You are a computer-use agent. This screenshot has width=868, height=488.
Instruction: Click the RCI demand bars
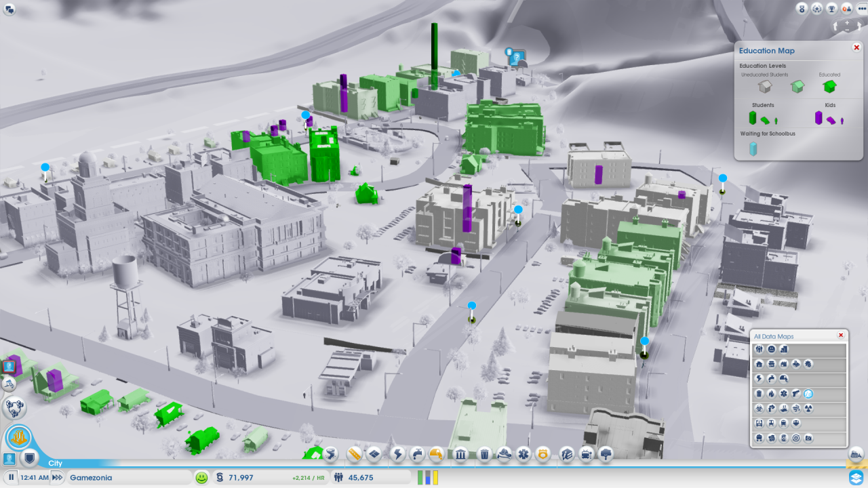[428, 478]
